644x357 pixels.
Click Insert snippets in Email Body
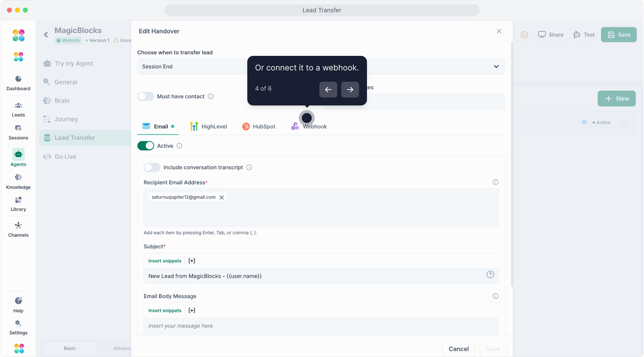tap(165, 310)
